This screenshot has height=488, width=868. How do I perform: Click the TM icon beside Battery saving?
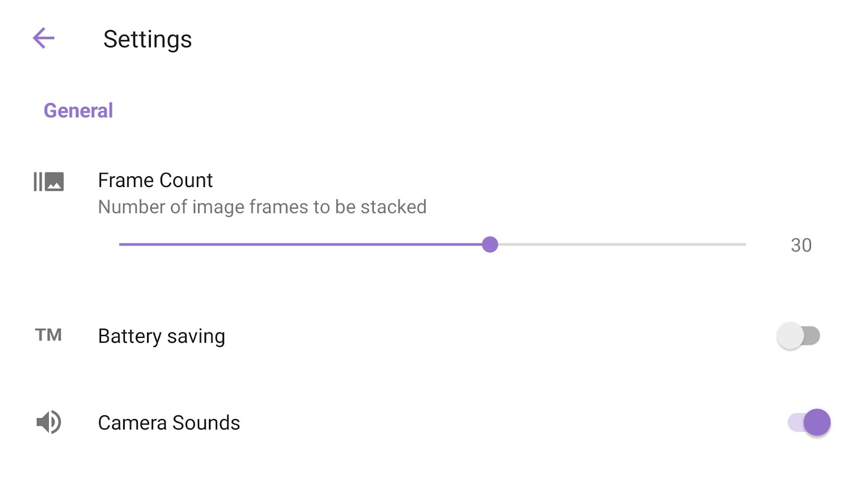click(x=48, y=335)
